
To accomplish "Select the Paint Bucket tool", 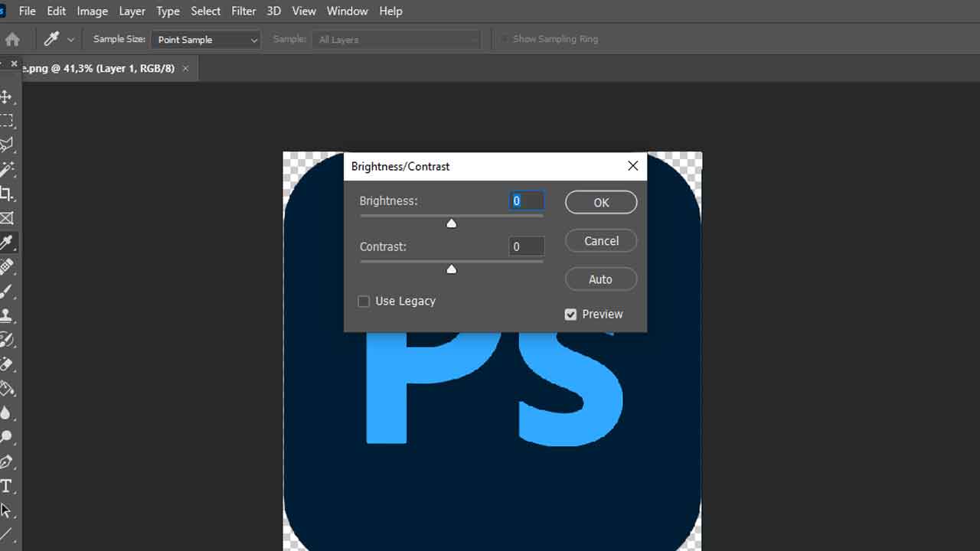I will pos(6,388).
